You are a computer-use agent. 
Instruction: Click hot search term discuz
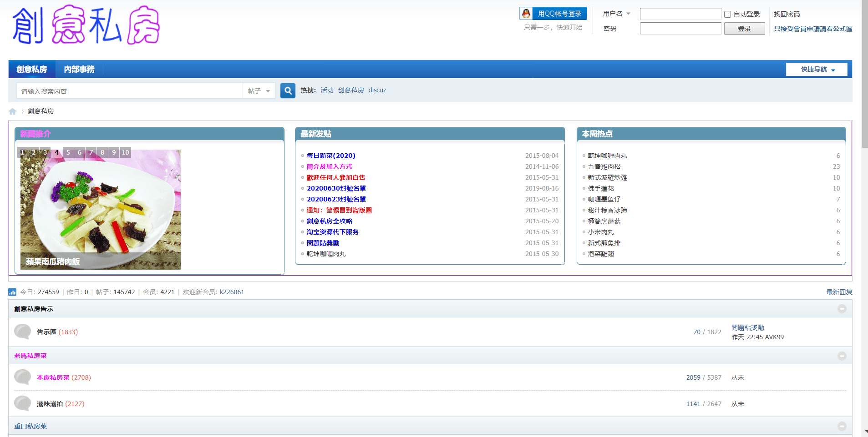[x=377, y=90]
